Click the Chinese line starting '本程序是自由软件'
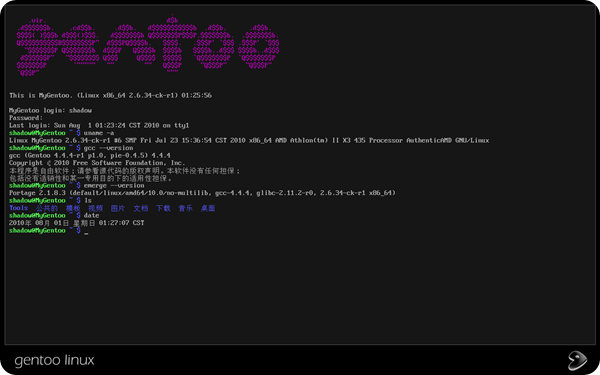This screenshot has width=600, height=375. pos(125,171)
